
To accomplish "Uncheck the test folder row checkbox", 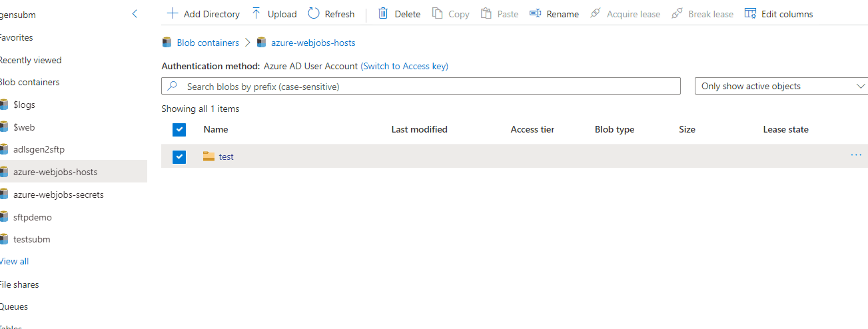I will 179,157.
